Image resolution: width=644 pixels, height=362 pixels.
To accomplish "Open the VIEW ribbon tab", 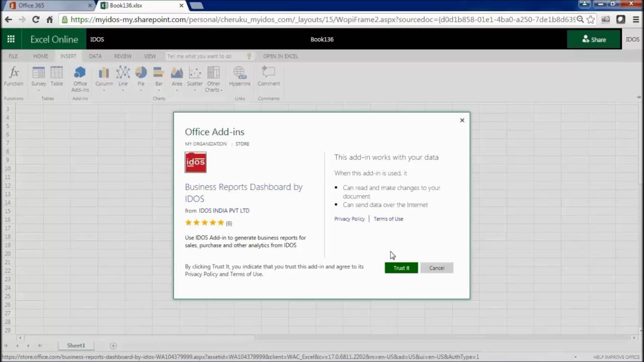I will pyautogui.click(x=150, y=56).
